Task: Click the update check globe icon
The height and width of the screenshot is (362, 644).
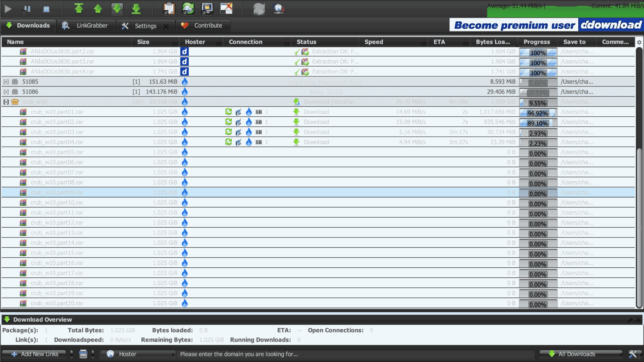Action: tap(279, 9)
